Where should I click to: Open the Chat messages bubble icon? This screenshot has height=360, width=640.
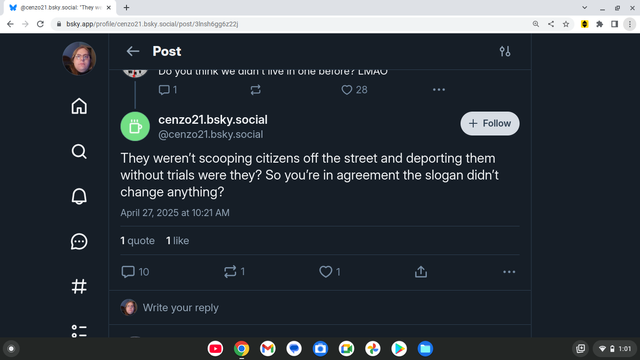(x=79, y=241)
